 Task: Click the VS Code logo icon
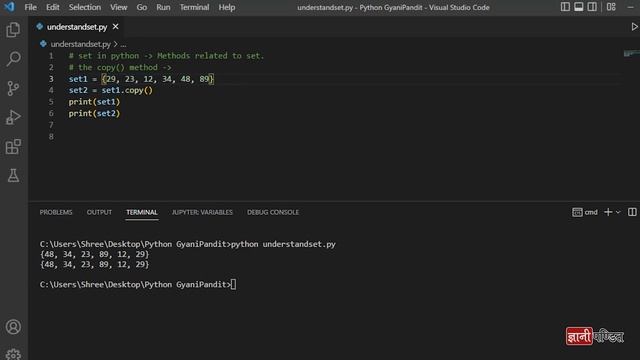[9, 7]
